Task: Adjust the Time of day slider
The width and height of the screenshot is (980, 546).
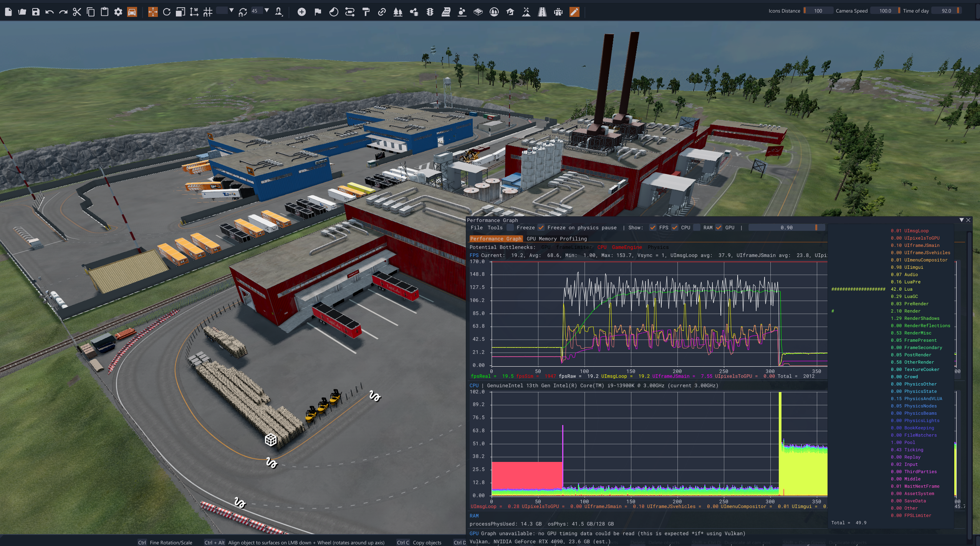Action: 946,11
